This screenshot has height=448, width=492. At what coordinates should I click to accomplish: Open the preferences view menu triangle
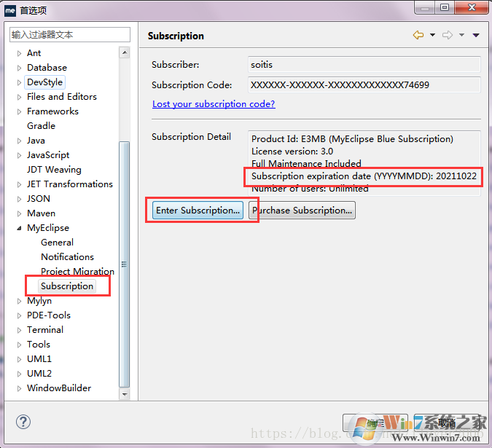click(476, 35)
